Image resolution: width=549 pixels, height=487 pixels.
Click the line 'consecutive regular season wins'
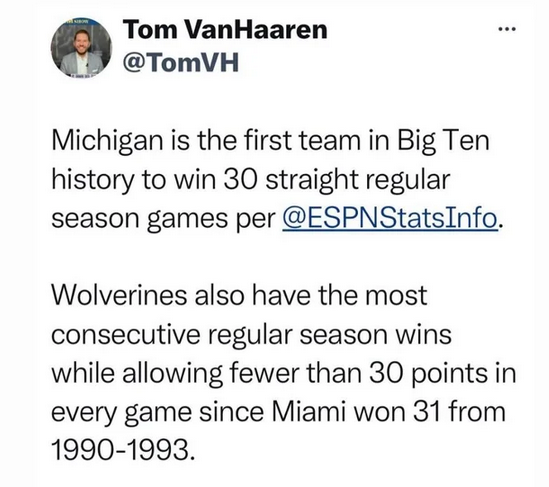251,335
